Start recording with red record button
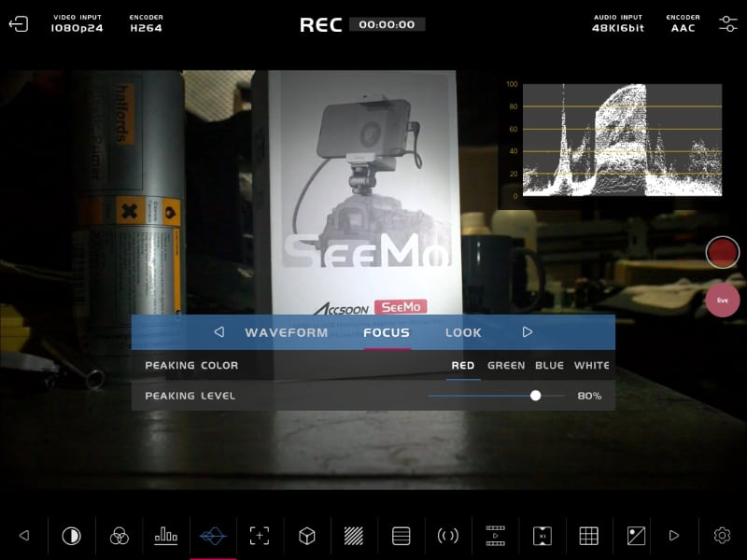Image resolution: width=747 pixels, height=560 pixels. coord(722,252)
